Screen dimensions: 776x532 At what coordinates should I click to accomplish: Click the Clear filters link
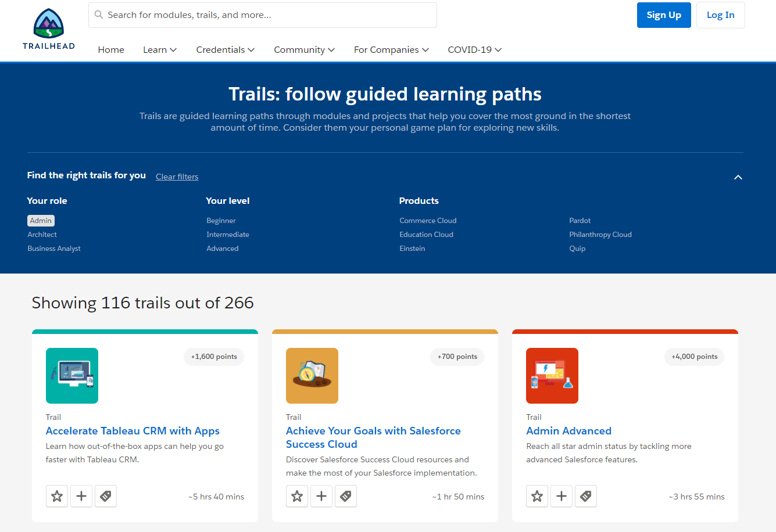point(177,177)
